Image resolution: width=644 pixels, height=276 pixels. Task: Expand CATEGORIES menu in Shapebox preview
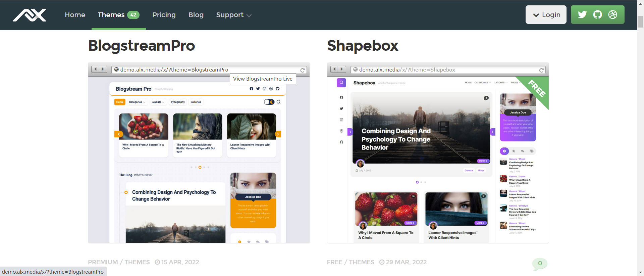coord(482,83)
